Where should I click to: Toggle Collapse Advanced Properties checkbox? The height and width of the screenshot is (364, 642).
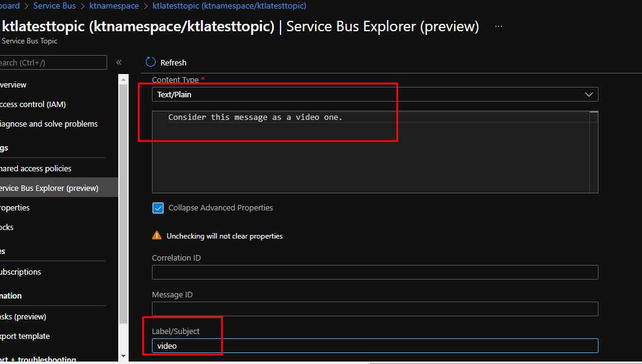[158, 208]
